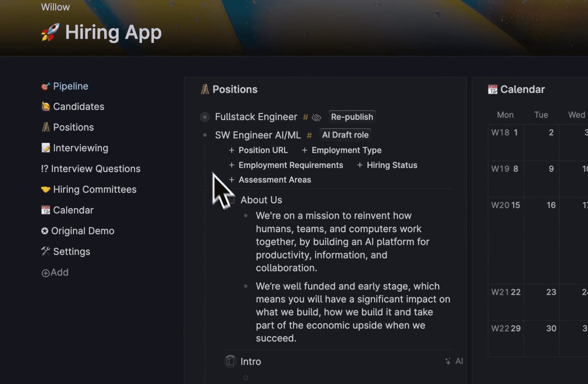Expand the Employment Requirements field
Viewport: 588px width, 384px height.
click(286, 165)
